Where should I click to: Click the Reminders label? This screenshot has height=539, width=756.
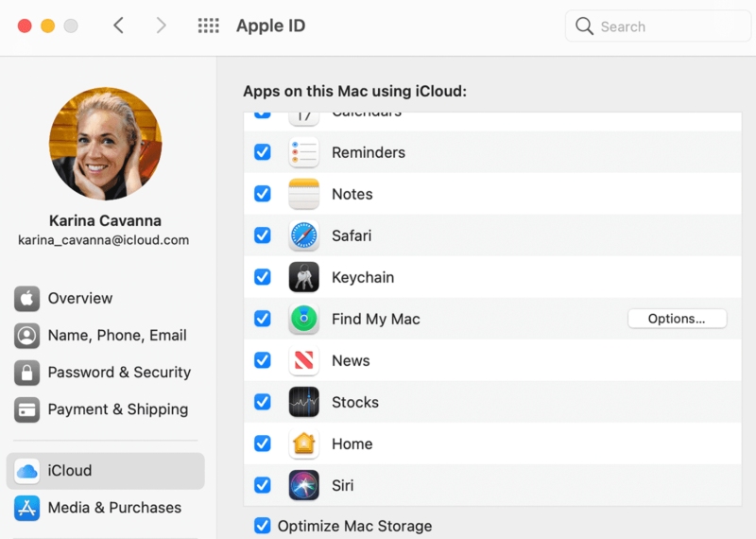tap(369, 152)
